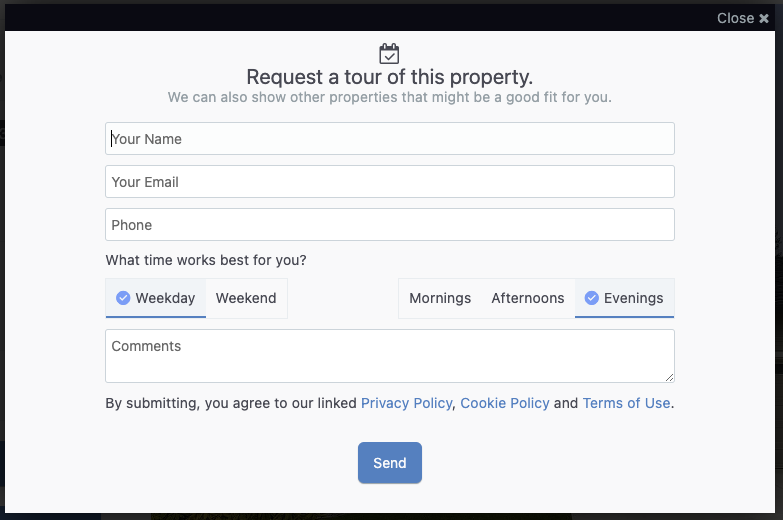
Task: Click the subtitle about other properties
Action: (x=390, y=97)
